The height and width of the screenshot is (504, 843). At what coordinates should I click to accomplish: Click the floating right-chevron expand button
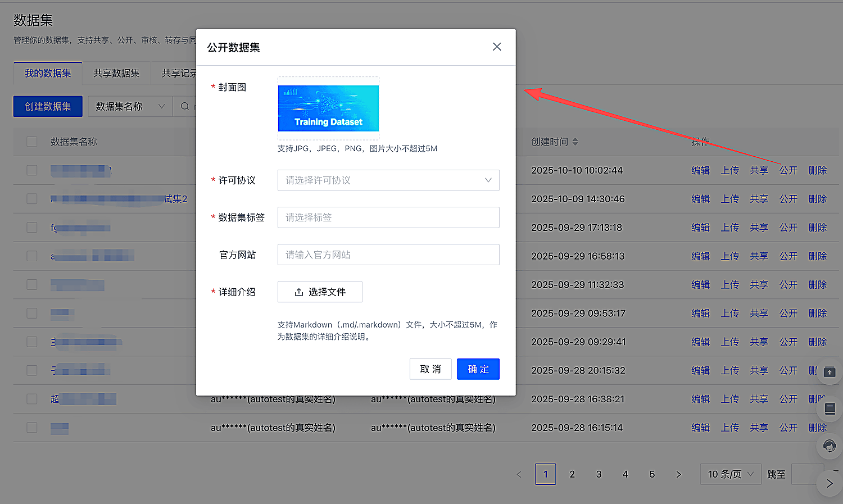[830, 483]
